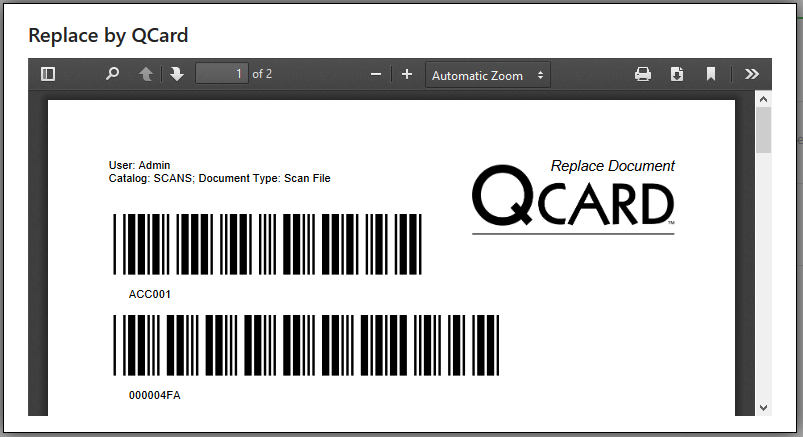803x437 pixels.
Task: Click the ACC001 barcode label
Action: (x=150, y=294)
